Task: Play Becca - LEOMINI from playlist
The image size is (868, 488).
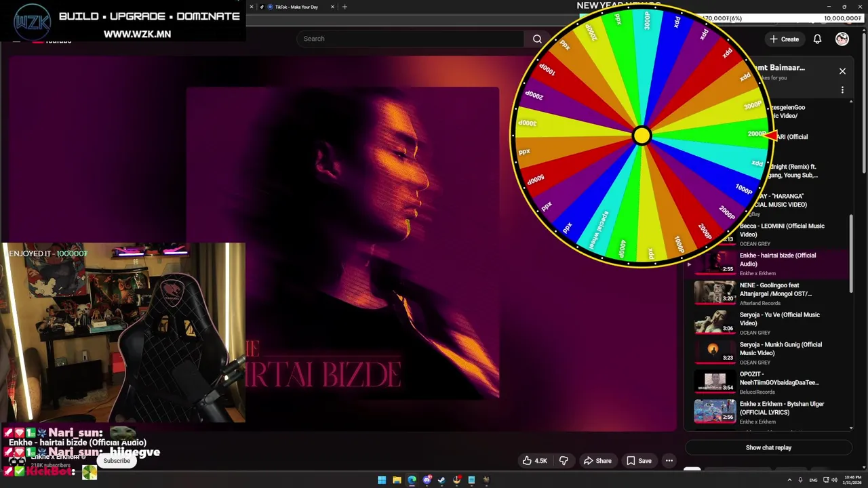Action: point(782,230)
